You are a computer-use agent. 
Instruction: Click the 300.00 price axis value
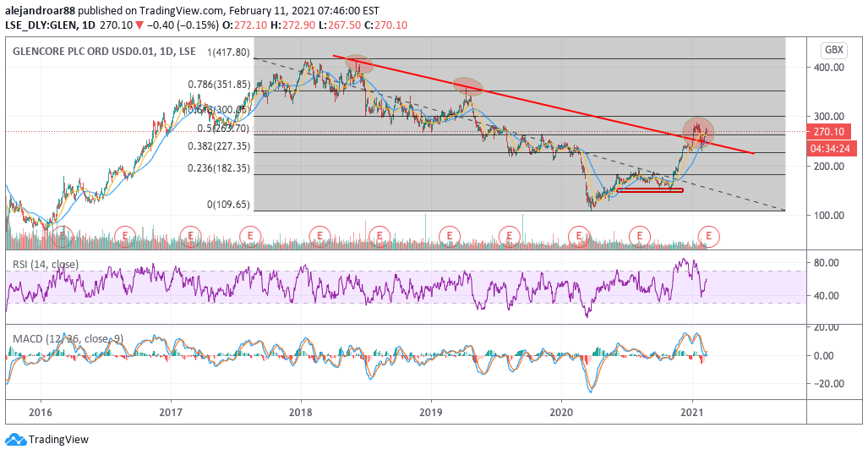(829, 117)
